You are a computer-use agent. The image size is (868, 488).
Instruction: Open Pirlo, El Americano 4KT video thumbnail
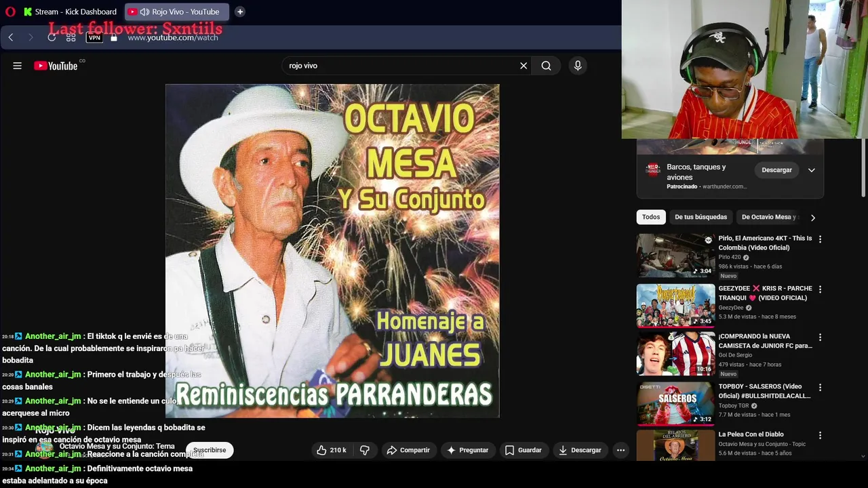tap(675, 256)
